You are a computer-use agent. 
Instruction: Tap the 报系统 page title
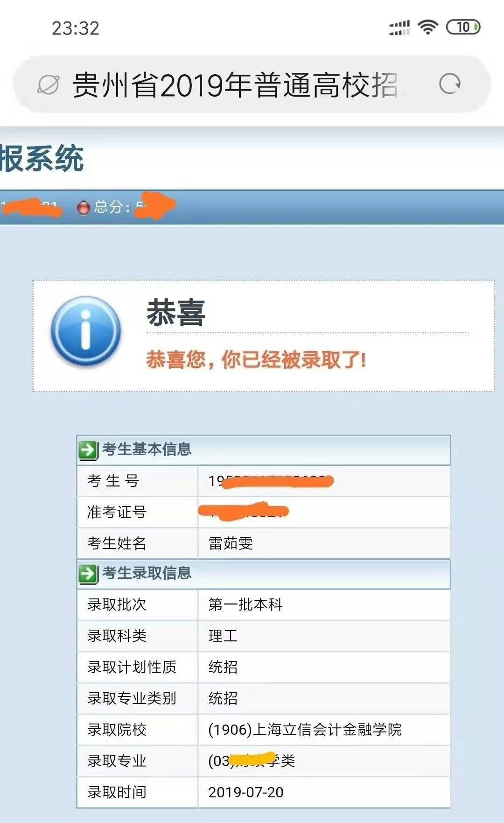pyautogui.click(x=42, y=159)
